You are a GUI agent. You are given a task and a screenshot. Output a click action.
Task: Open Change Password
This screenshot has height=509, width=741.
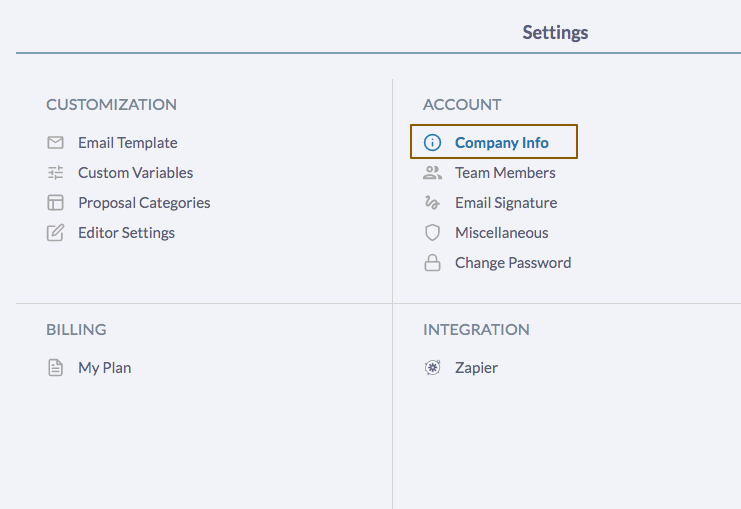(513, 263)
